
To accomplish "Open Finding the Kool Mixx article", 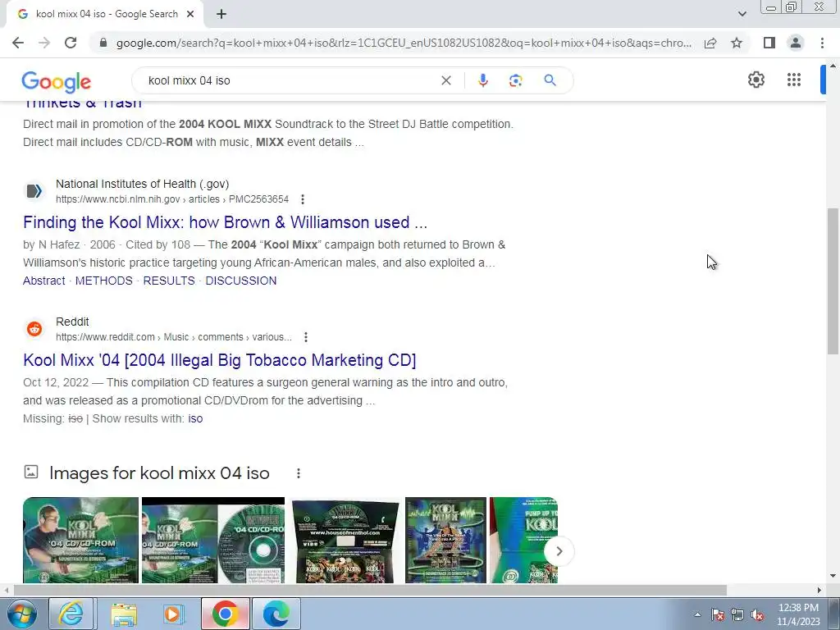I will [225, 221].
